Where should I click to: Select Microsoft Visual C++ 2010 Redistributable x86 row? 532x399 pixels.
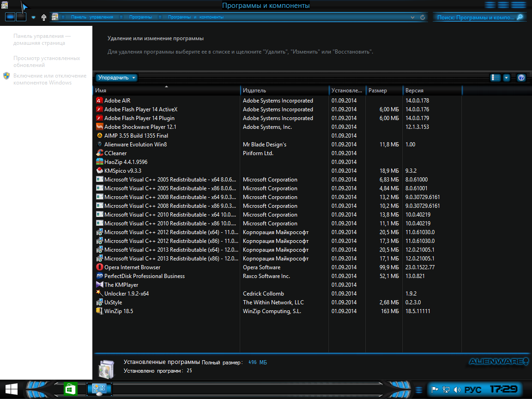pos(277,223)
